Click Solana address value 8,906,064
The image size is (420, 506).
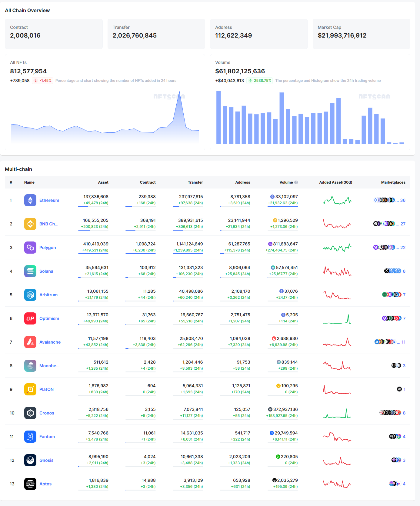click(239, 268)
